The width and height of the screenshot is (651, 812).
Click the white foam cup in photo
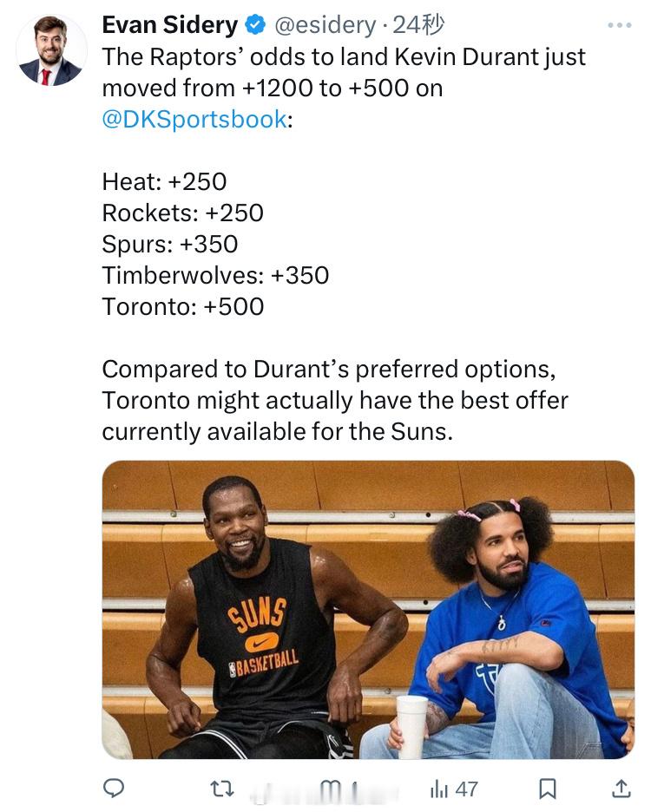(411, 727)
